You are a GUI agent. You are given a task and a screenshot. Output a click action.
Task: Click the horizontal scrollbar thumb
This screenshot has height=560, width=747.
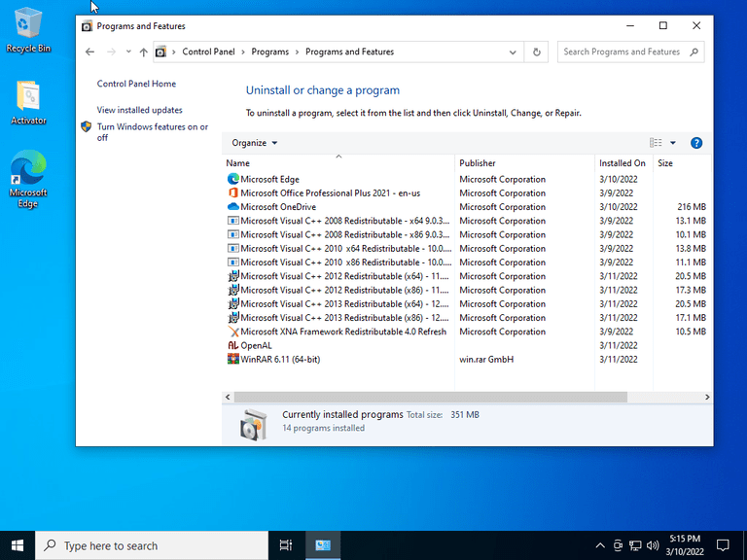431,397
